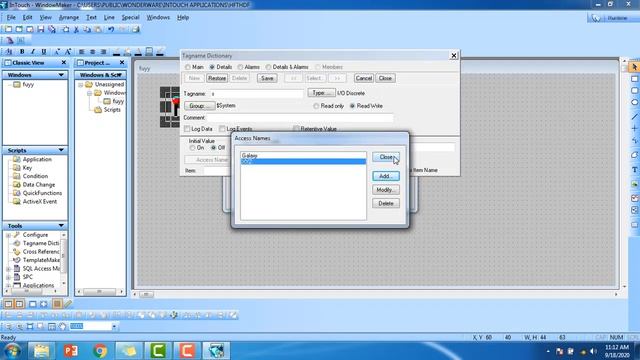Select the Bitmap tool in drawing toolbar

634,184
